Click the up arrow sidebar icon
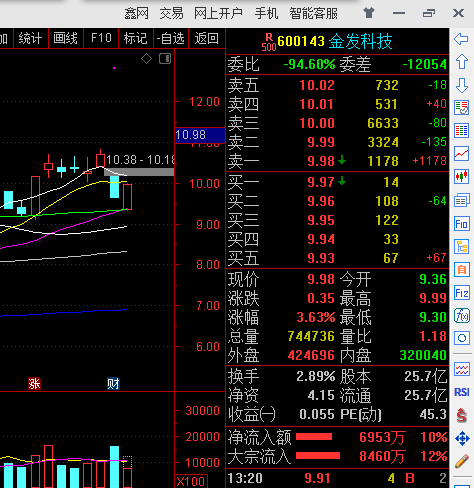 (x=462, y=62)
